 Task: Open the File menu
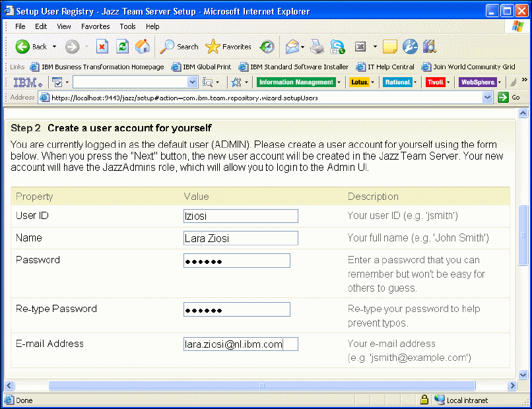coord(20,26)
